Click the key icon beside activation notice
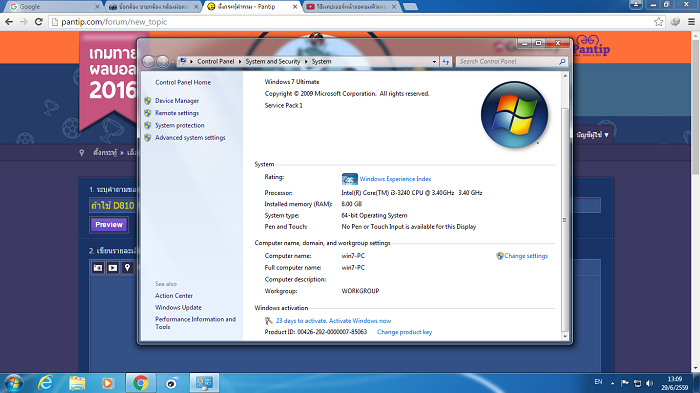The image size is (700, 393). tap(269, 321)
